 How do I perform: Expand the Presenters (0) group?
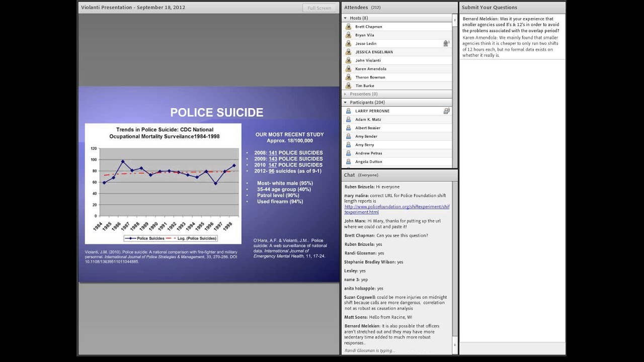pos(346,94)
